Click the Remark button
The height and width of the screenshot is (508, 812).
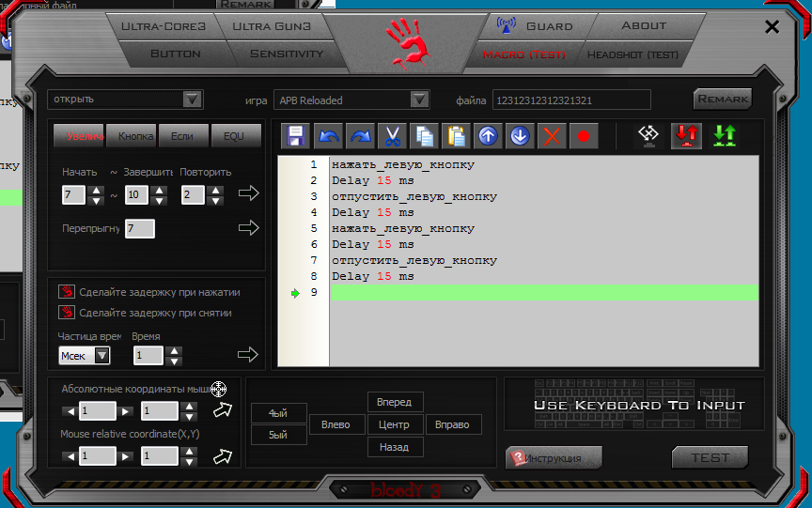coord(723,99)
